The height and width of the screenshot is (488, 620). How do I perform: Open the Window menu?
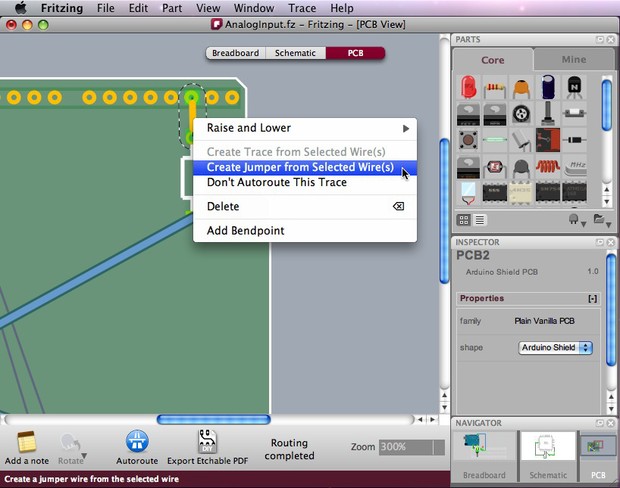(x=254, y=8)
